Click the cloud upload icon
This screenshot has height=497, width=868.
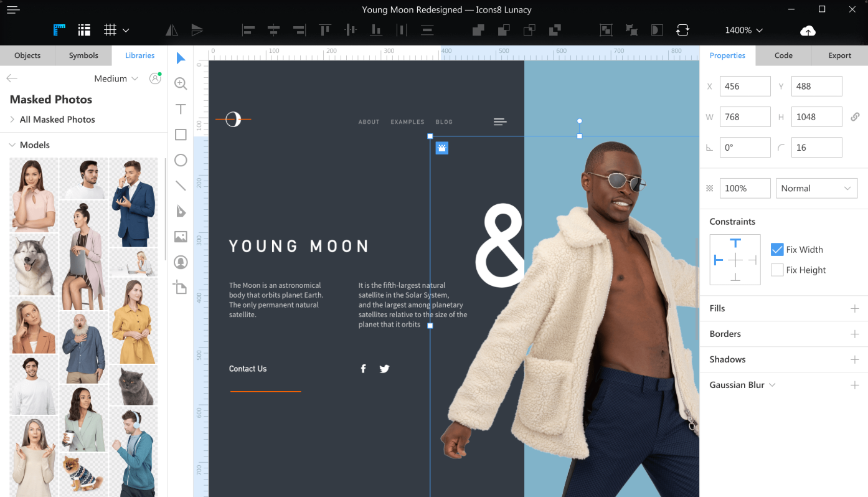(808, 31)
